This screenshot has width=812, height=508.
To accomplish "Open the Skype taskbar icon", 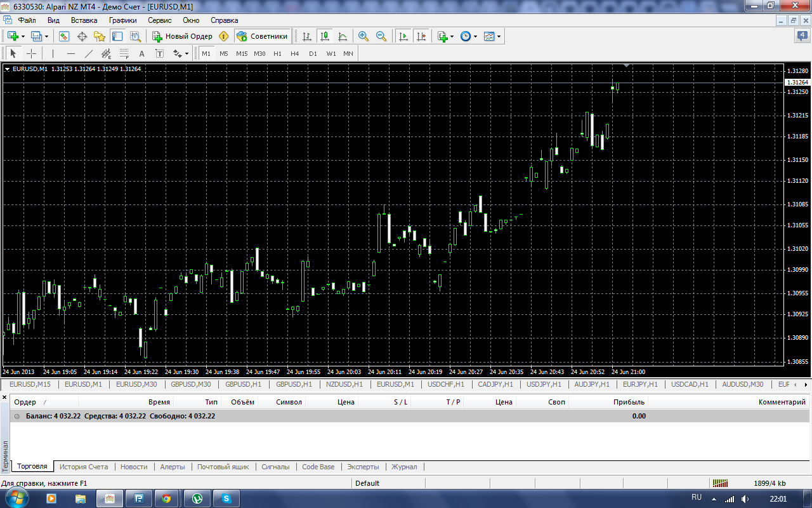I will [226, 498].
